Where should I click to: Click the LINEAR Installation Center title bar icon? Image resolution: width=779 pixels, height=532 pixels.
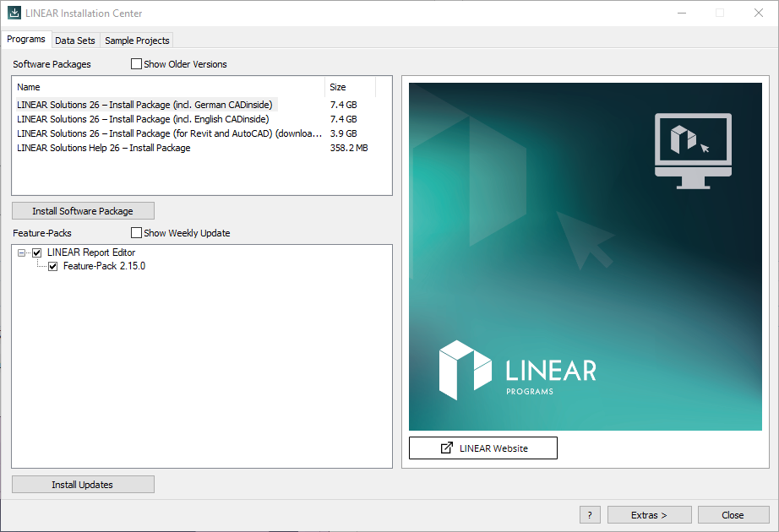tap(14, 13)
